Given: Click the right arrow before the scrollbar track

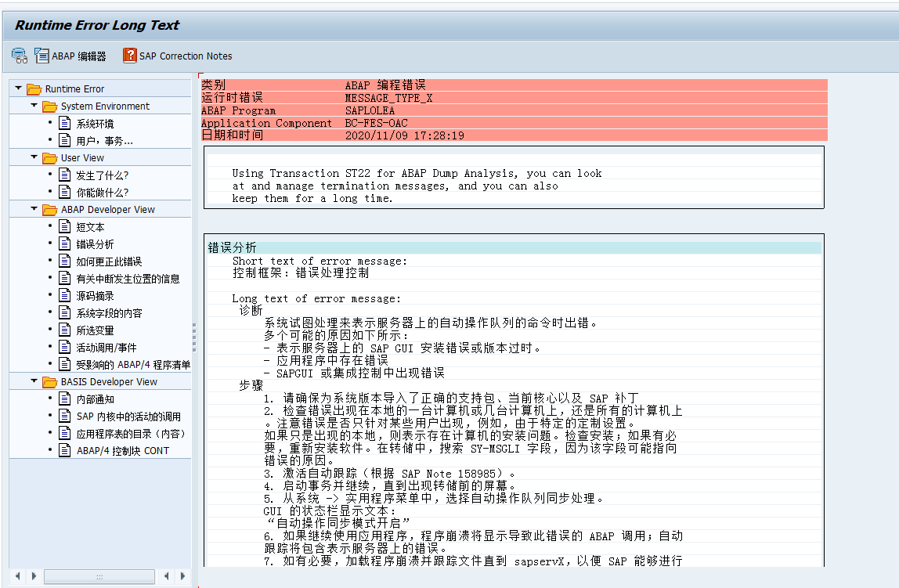Looking at the screenshot, I should click(x=33, y=576).
